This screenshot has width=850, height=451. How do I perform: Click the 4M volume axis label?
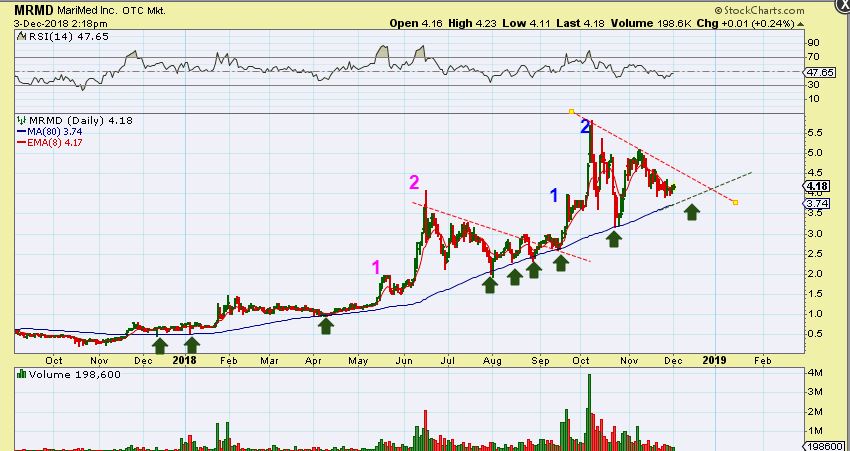click(816, 373)
